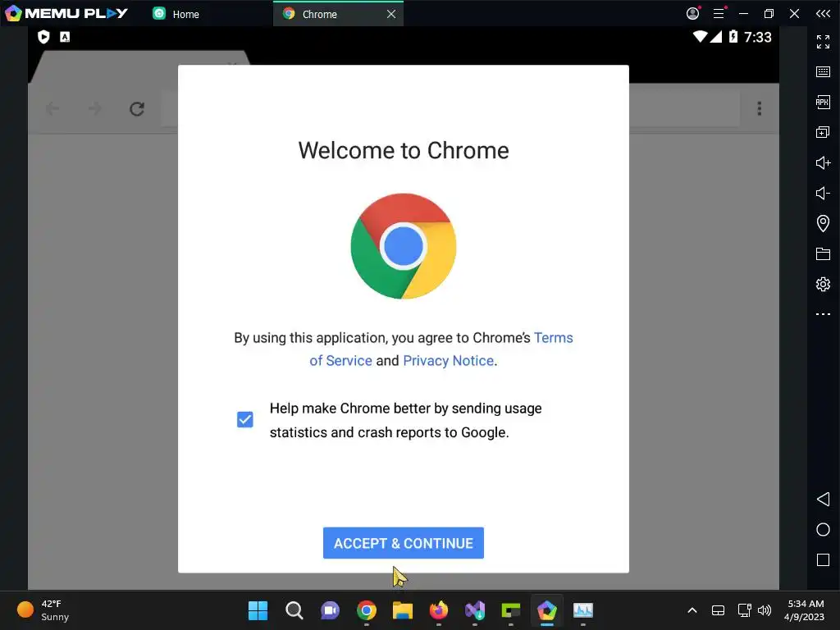
Task: Open Windows taskbar search
Action: [x=294, y=610]
